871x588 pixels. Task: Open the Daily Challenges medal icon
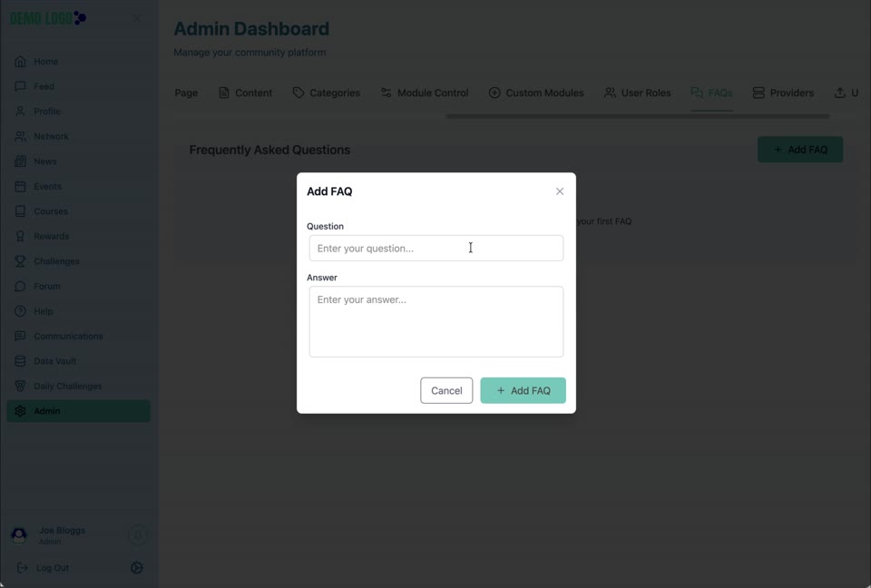(x=20, y=387)
